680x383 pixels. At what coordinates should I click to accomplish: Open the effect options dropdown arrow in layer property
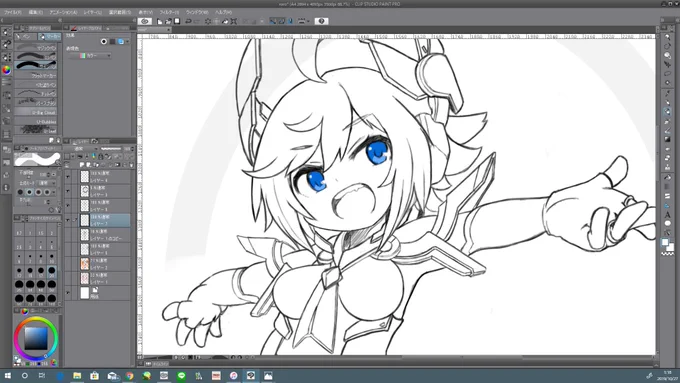coord(128,42)
